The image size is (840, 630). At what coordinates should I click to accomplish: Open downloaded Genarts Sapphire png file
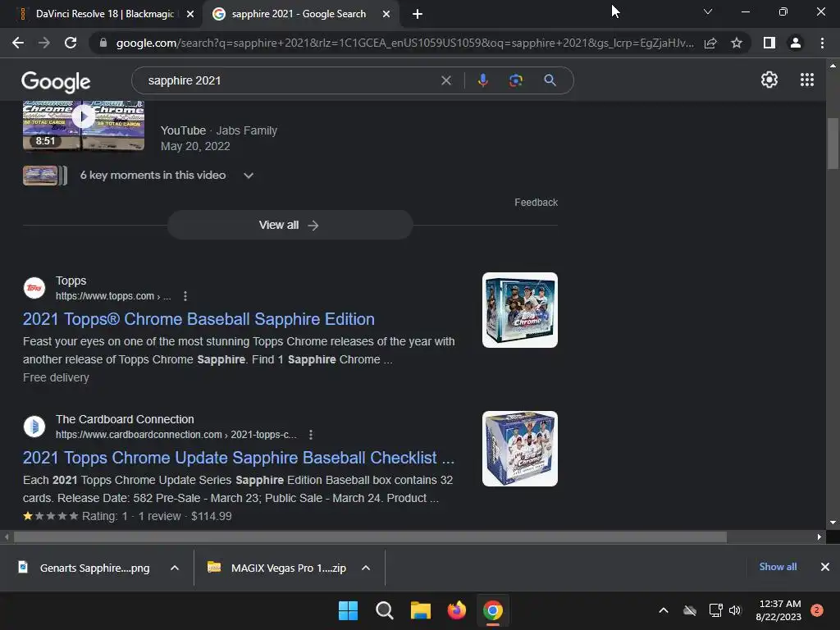(84, 568)
